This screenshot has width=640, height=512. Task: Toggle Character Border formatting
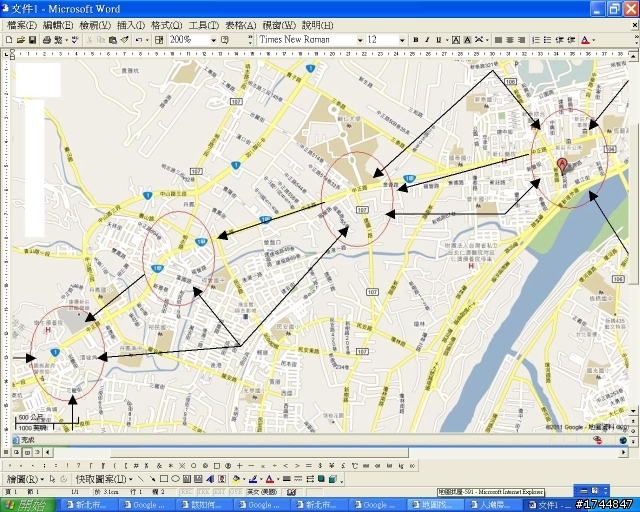(x=456, y=40)
